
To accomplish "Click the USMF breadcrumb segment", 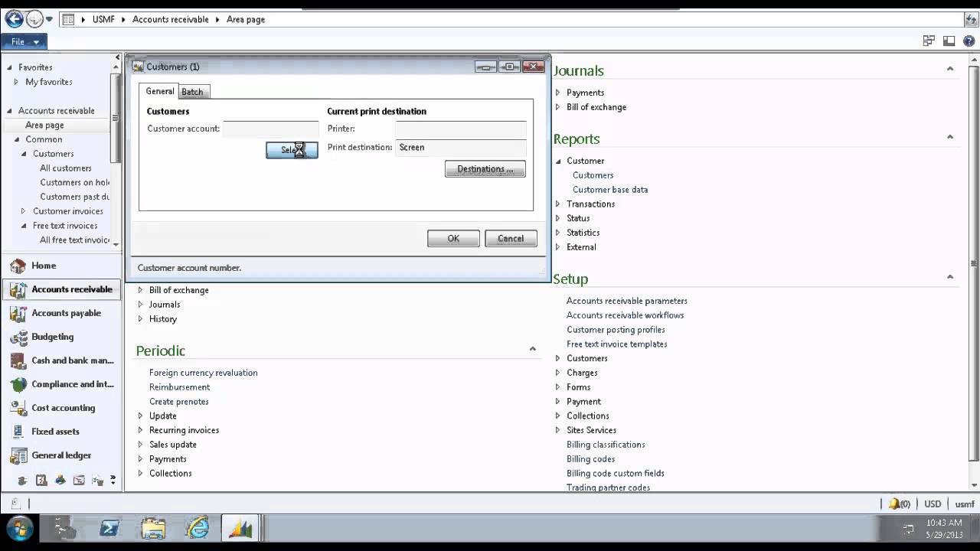I will click(103, 19).
